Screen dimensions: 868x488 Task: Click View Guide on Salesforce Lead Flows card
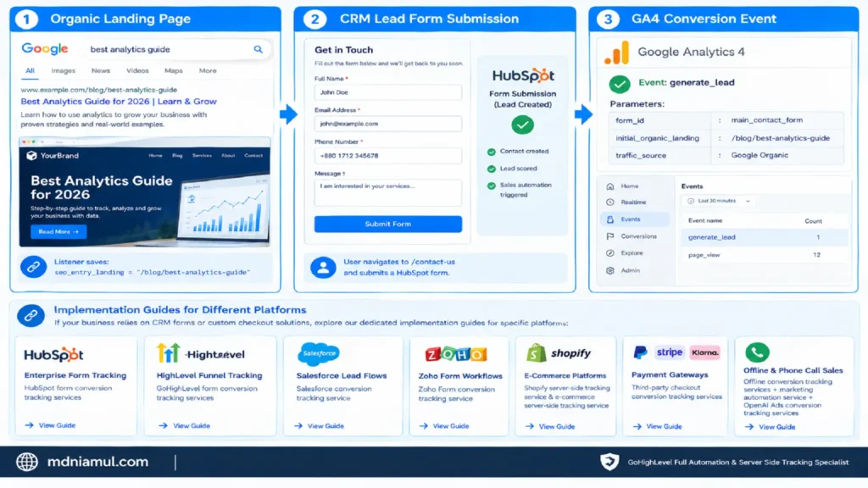click(319, 426)
